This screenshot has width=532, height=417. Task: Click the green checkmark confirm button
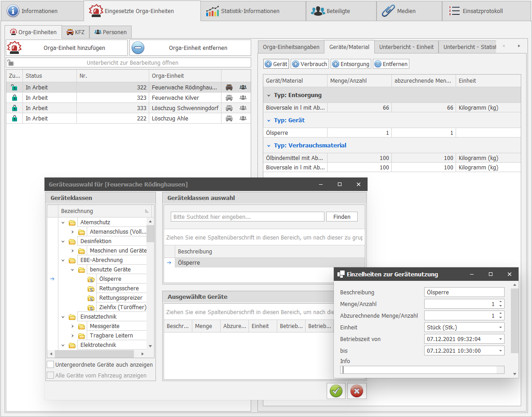tap(336, 391)
